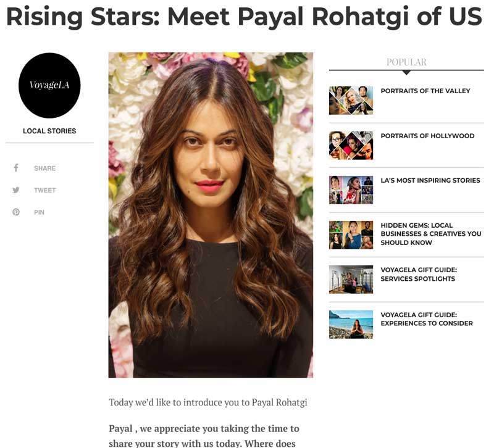Click the SHARE text link

(x=44, y=168)
